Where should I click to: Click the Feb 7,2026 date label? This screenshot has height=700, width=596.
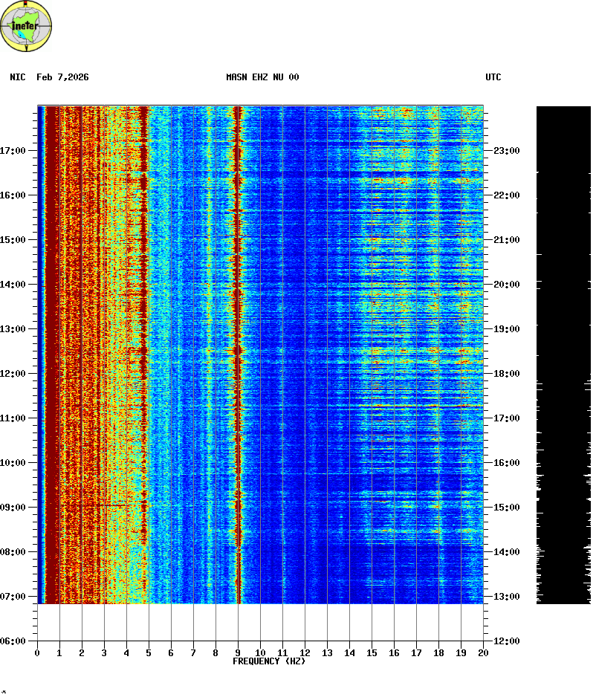click(62, 77)
